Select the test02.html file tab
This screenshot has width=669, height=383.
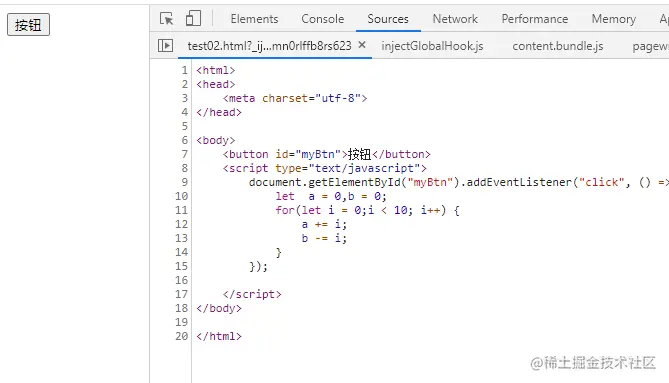coord(269,46)
